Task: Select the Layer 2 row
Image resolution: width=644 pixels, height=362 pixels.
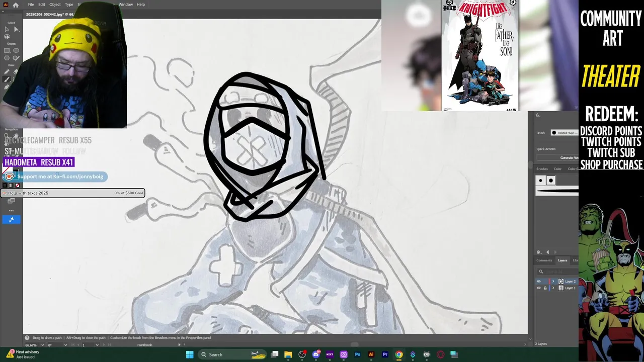Action: 557,282
